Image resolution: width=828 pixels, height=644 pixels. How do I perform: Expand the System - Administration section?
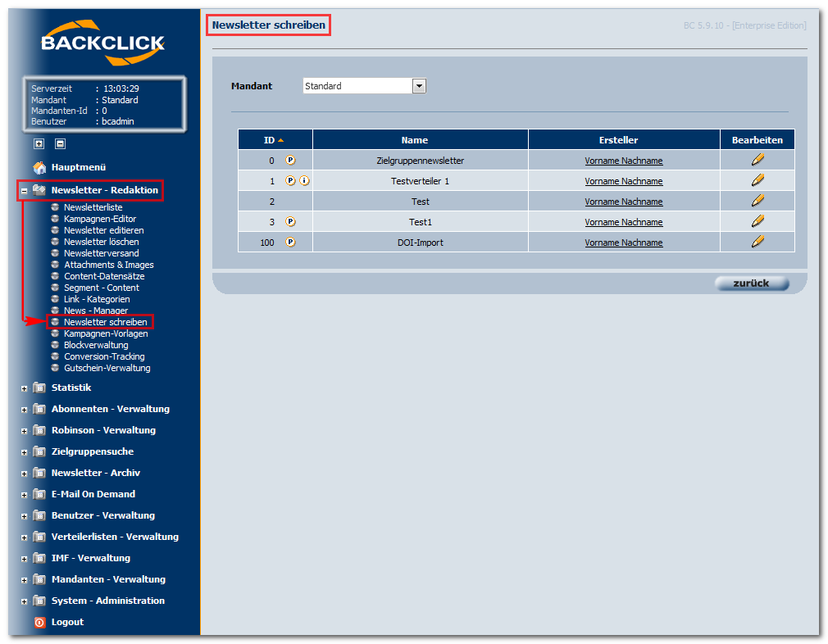click(25, 601)
